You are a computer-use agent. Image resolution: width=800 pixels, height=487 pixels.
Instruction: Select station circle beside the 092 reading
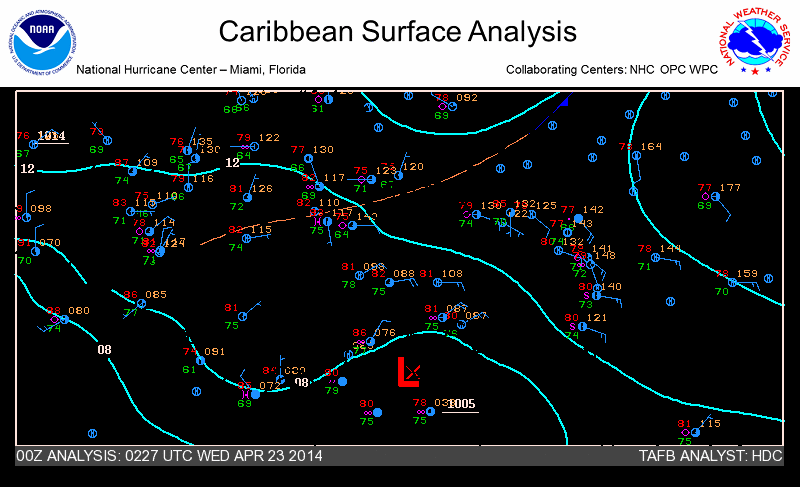click(452, 107)
